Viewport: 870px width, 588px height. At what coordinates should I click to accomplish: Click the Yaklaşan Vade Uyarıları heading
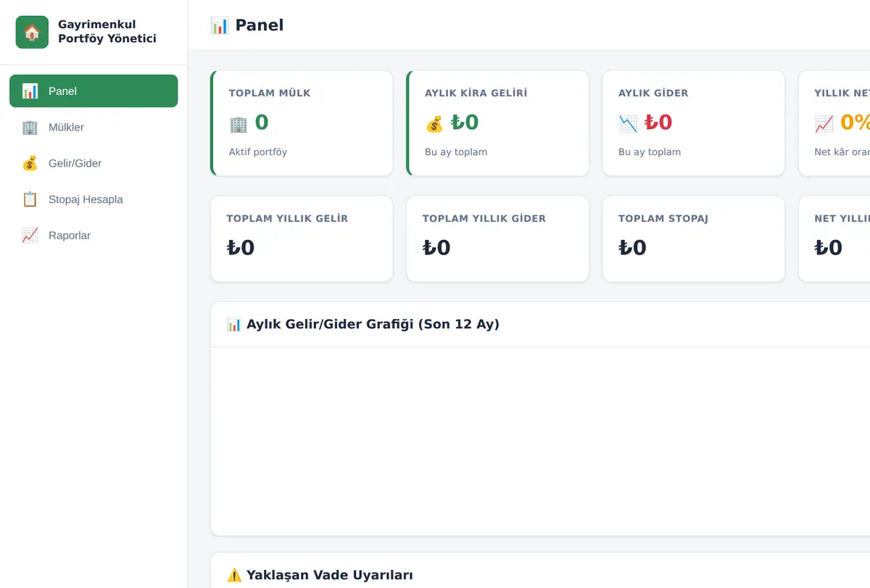point(330,576)
